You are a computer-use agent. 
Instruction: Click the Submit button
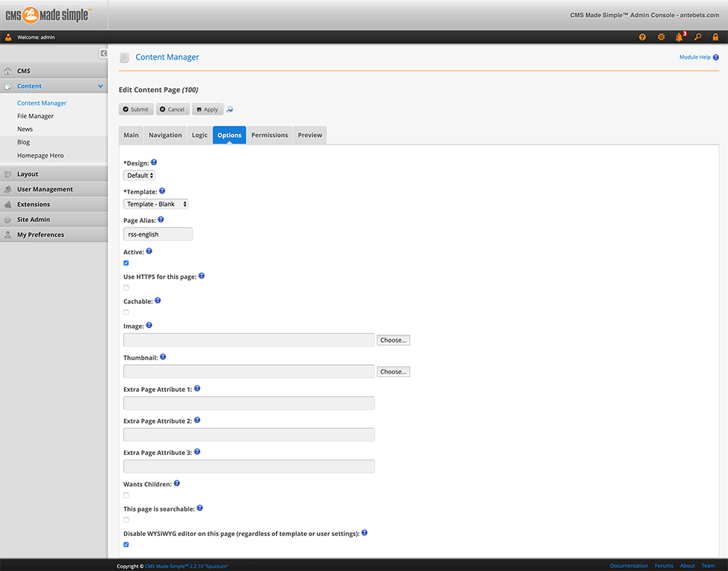[x=135, y=109]
